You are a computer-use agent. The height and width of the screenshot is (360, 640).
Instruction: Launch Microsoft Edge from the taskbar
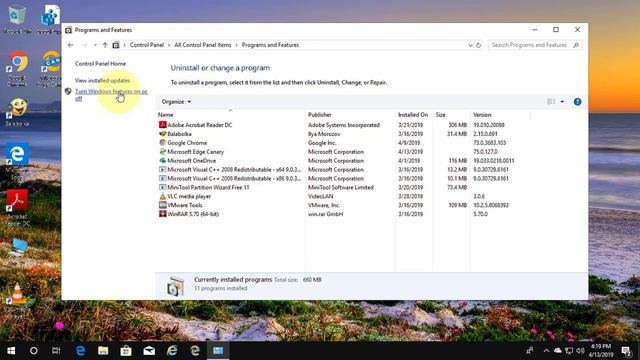[x=80, y=351]
